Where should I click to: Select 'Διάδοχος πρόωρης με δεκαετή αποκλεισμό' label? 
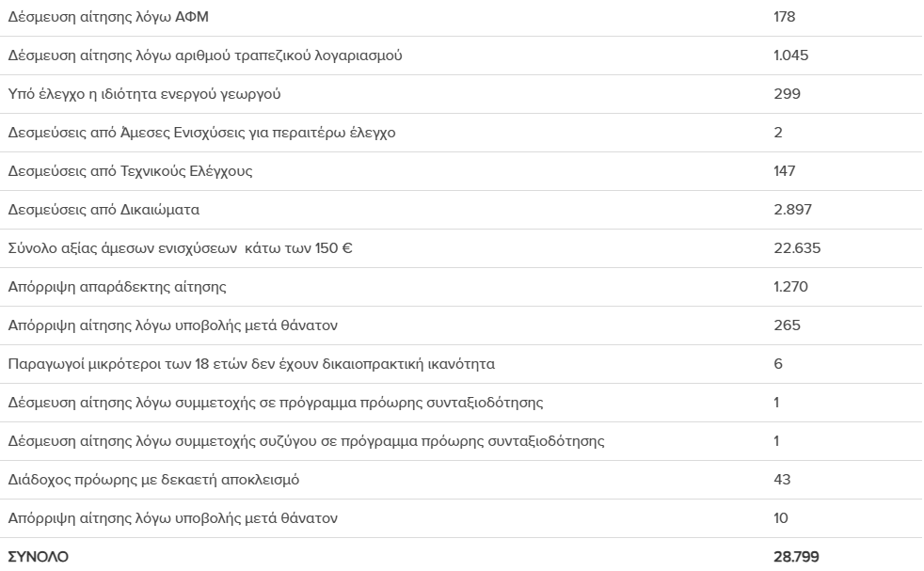(x=153, y=480)
